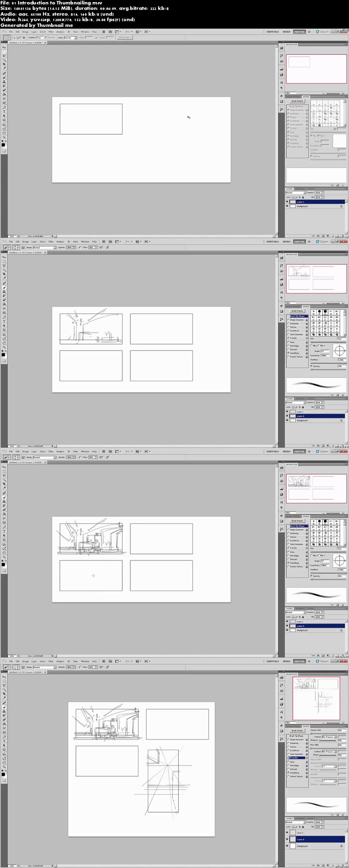The width and height of the screenshot is (349, 868).
Task: Click Launch Bridge icon in first frame menu bar
Action: (104, 32)
